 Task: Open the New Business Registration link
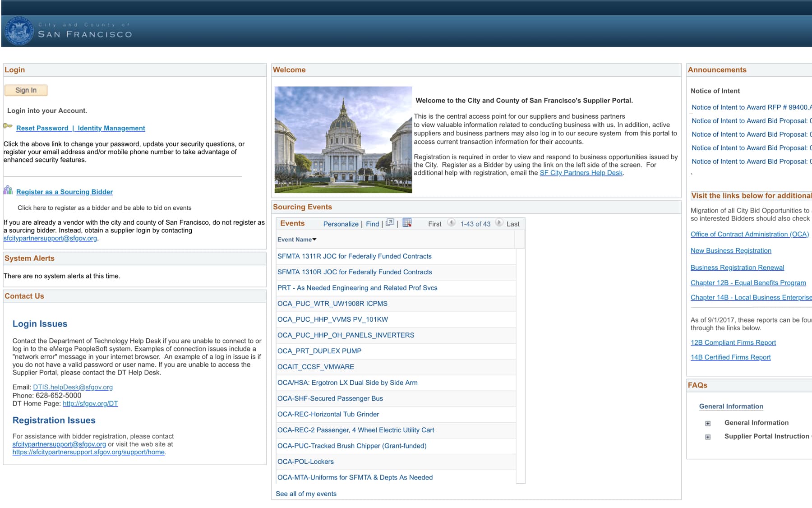point(731,250)
